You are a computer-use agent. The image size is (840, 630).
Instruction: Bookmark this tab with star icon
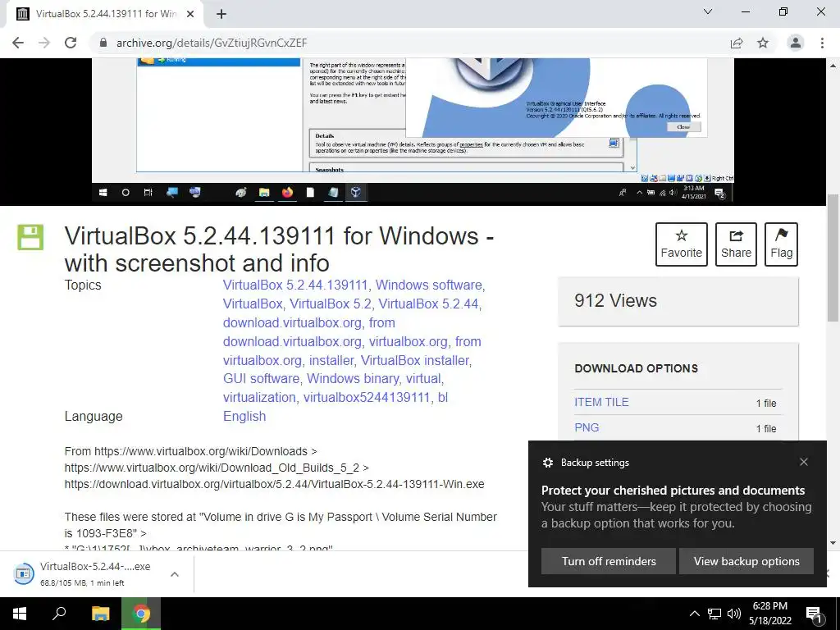[x=763, y=43]
